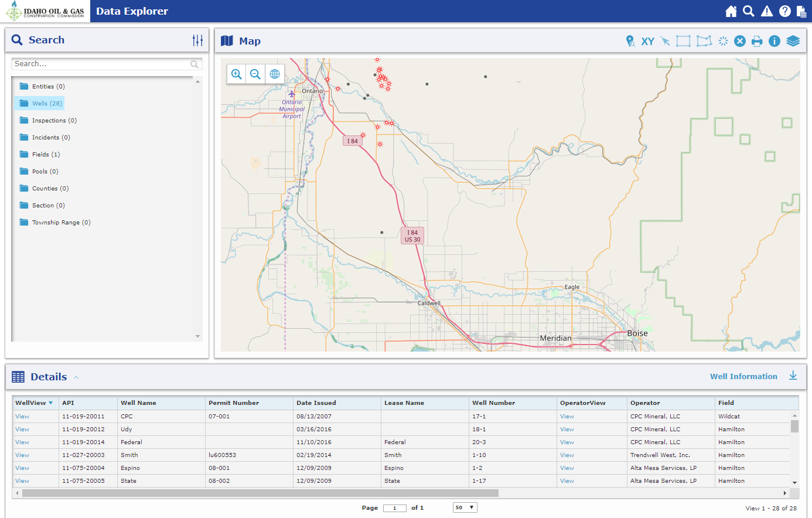The height and width of the screenshot is (518, 812).
Task: Zoom in on the map
Action: pyautogui.click(x=236, y=74)
